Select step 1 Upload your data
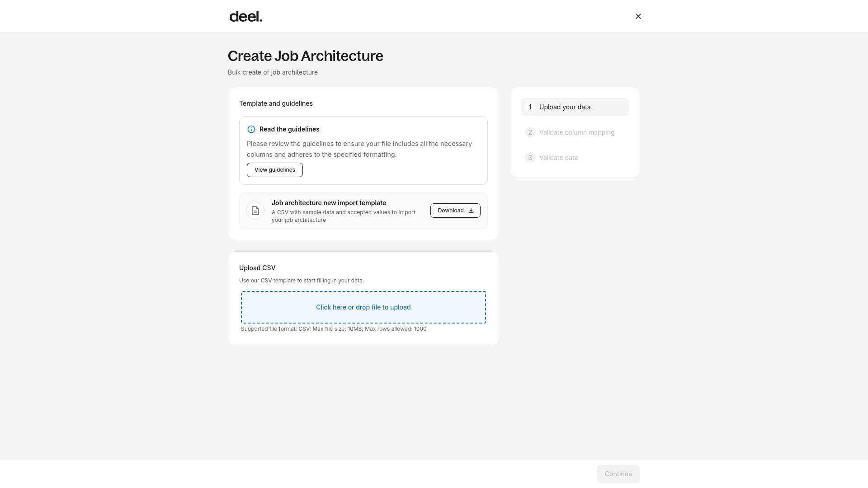 (575, 107)
